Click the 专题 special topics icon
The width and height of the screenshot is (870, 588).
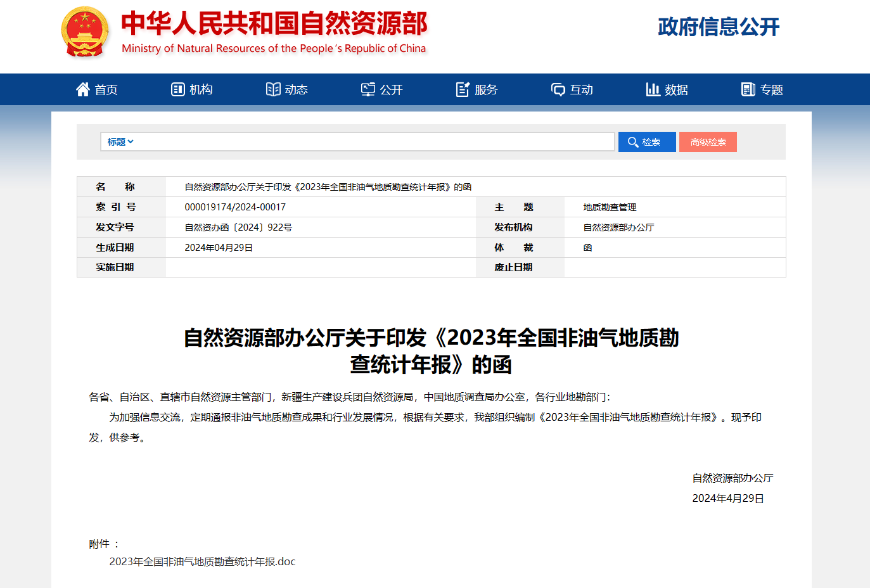pyautogui.click(x=748, y=89)
